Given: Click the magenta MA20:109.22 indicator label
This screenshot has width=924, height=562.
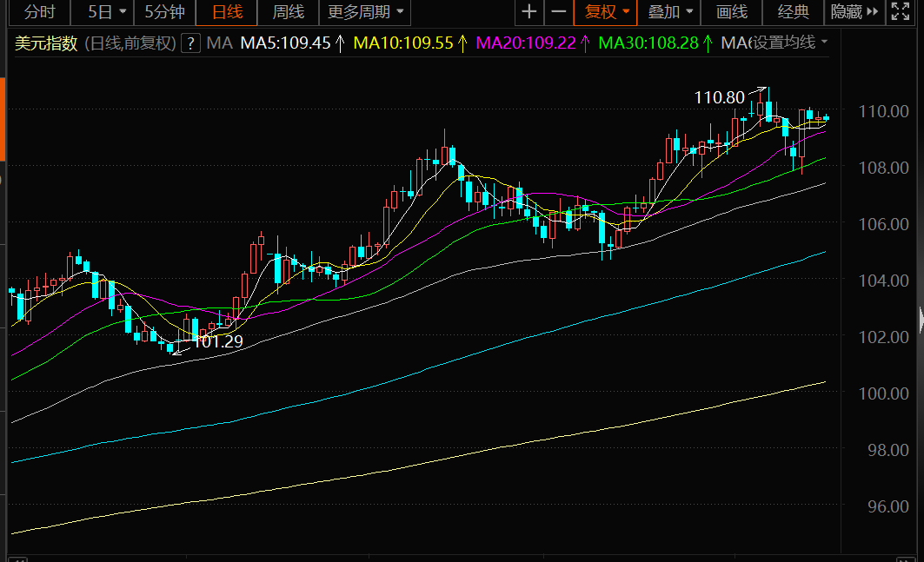Looking at the screenshot, I should (x=527, y=43).
